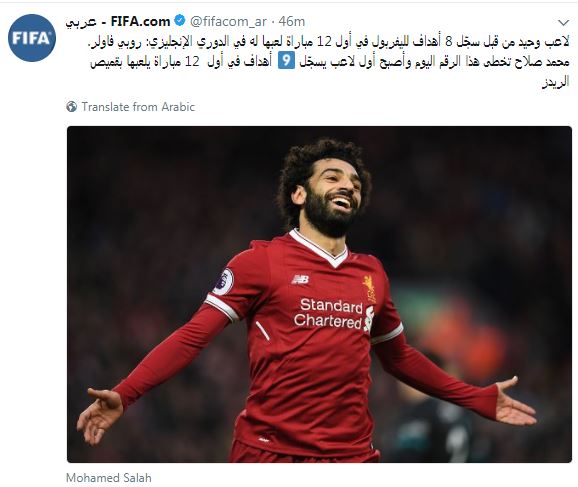Click the Standard Chartered sponsor text
This screenshot has height=487, width=578.
click(328, 313)
